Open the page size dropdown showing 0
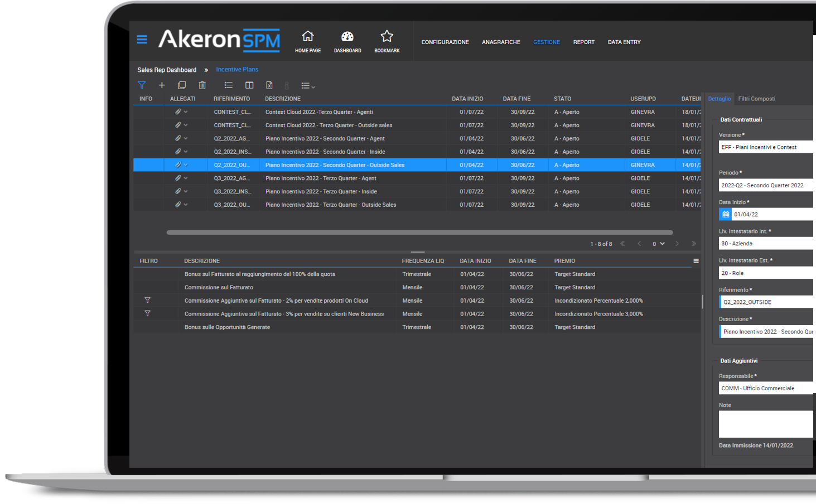Image resolution: width=816 pixels, height=504 pixels. tap(658, 244)
